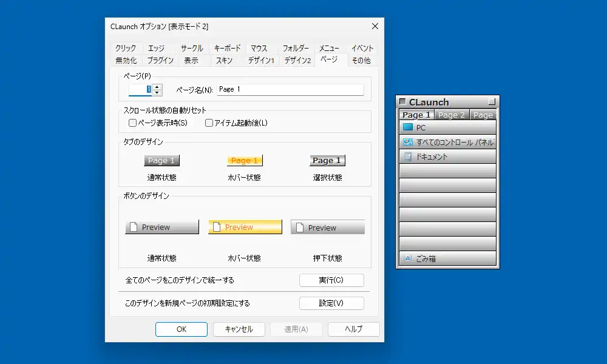
Task: Click the small square button right of the CLaunch title
Action: [x=492, y=102]
